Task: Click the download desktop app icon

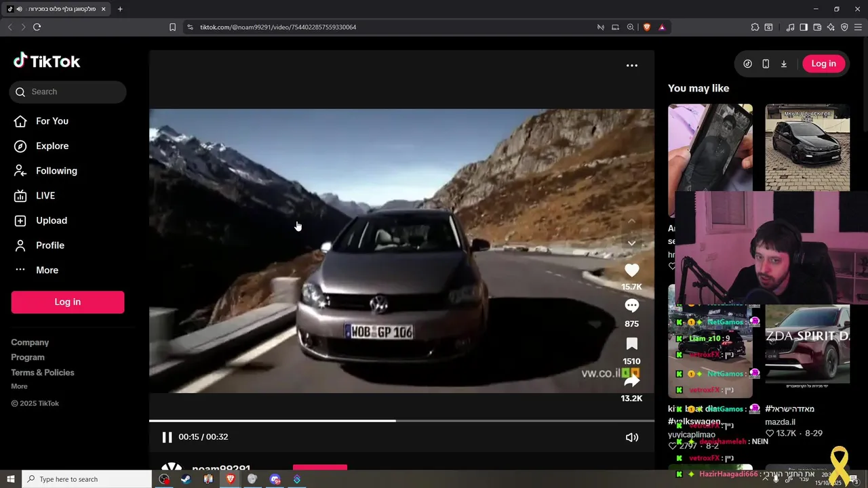Action: pyautogui.click(x=784, y=64)
